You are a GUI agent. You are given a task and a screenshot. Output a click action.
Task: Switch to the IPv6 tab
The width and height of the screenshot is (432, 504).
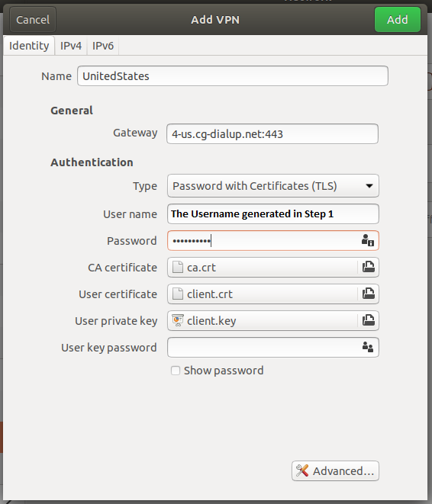[x=103, y=46]
